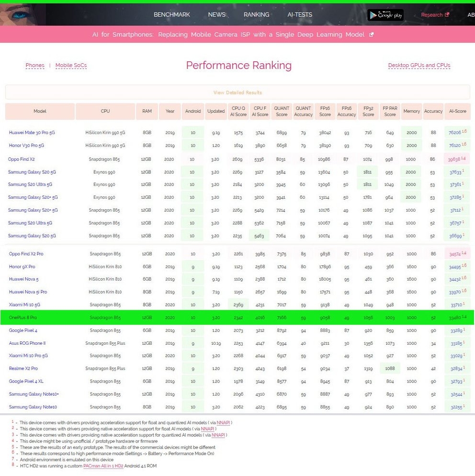Click the AI-Score value 76120
The width and height of the screenshot is (475, 476).
coord(455,146)
